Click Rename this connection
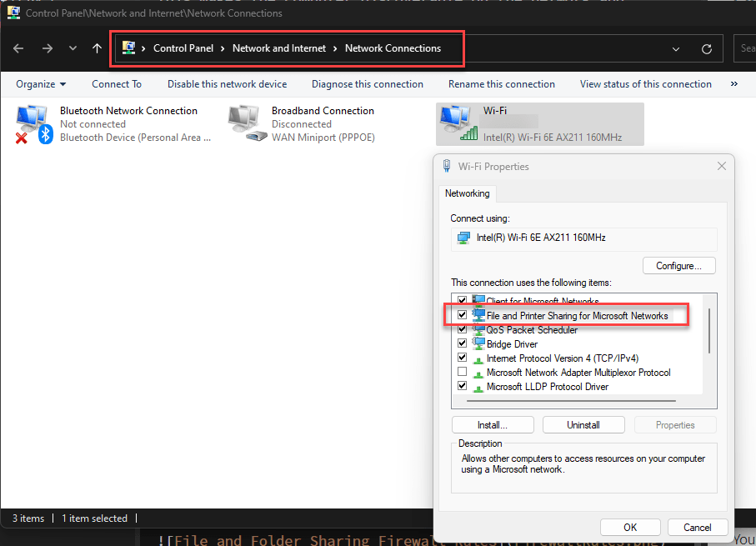This screenshot has height=546, width=756. pyautogui.click(x=502, y=84)
